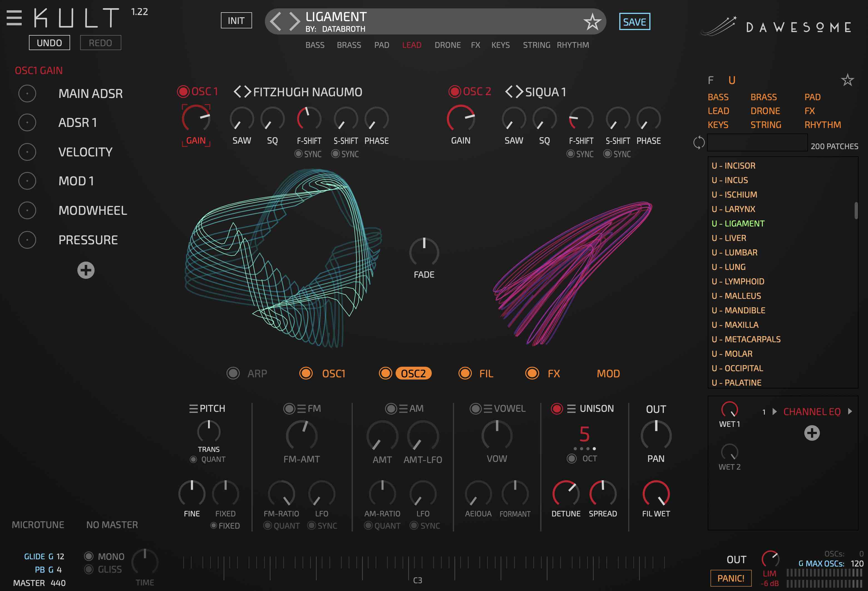Enable unison OCT option
868x591 pixels.
[x=571, y=458]
